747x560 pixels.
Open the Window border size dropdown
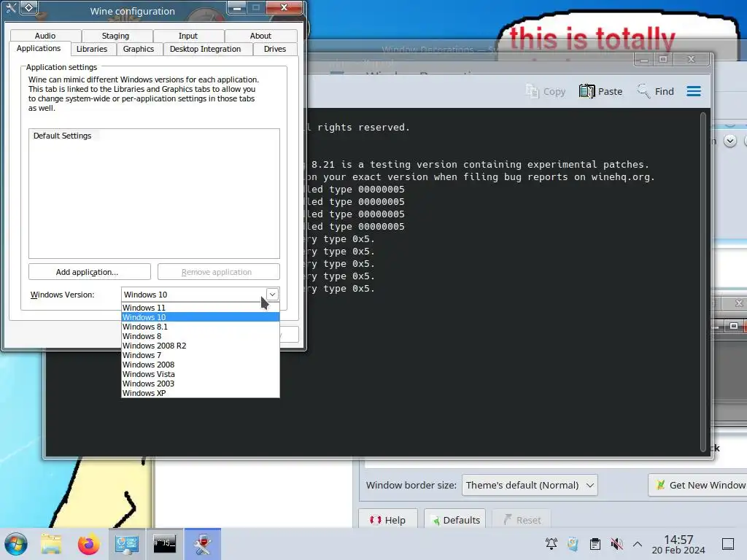tap(530, 485)
